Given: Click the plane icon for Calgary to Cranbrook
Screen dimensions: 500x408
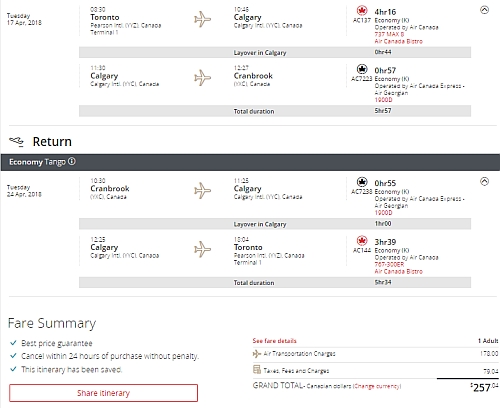Looking at the screenshot, I should [202, 78].
